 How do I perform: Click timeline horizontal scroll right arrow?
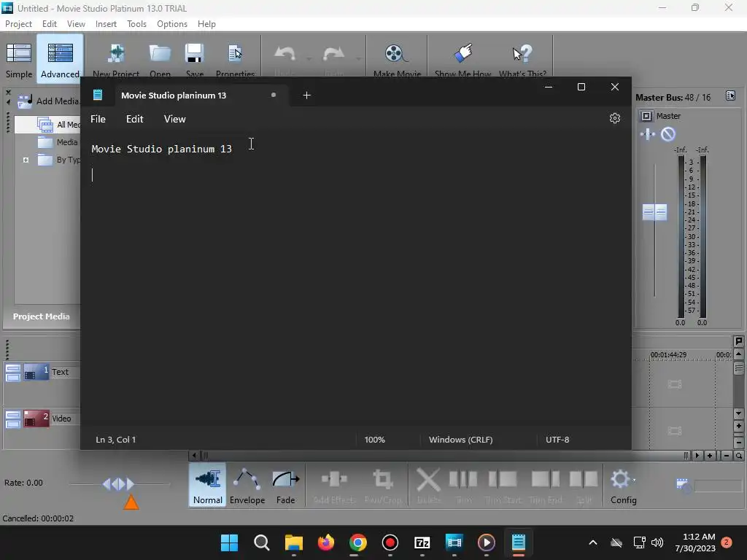(697, 456)
